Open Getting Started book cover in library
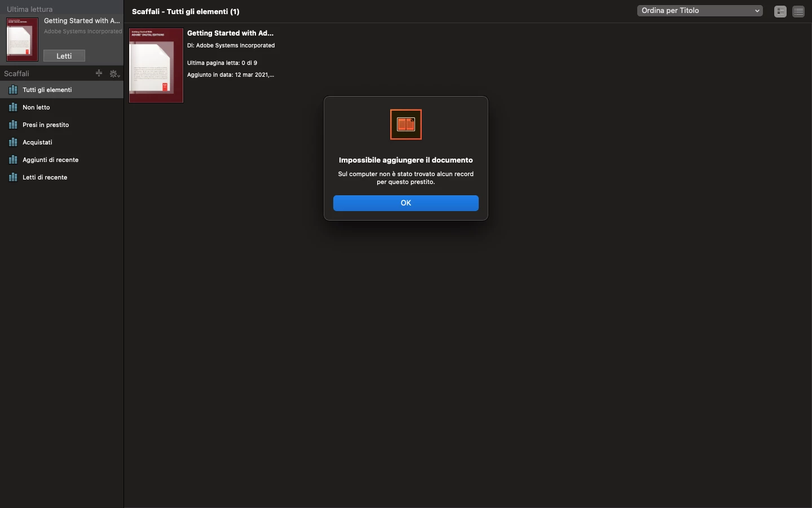 [156, 65]
